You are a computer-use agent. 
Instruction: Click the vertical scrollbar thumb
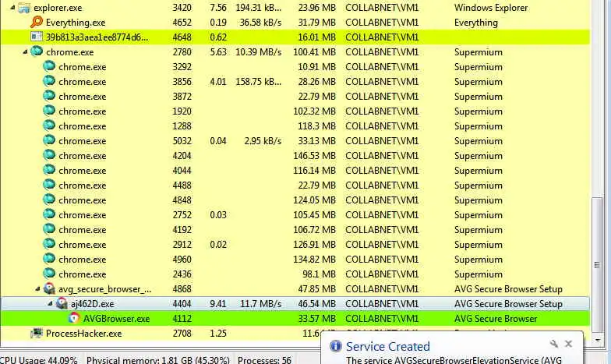(x=597, y=263)
